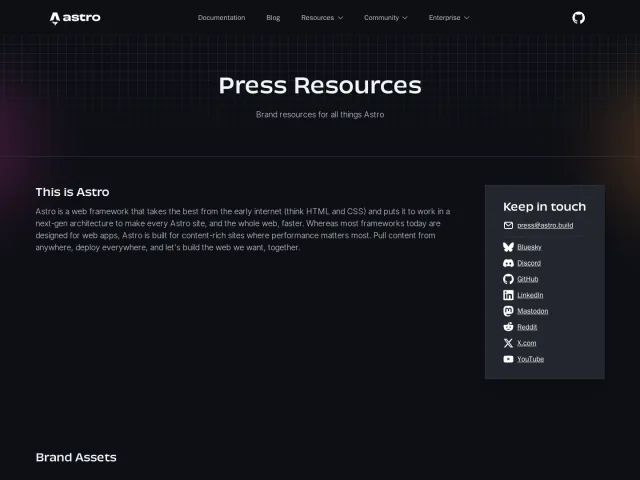Click the Discord icon in Keep in touch
This screenshot has height=480, width=640.
508,263
